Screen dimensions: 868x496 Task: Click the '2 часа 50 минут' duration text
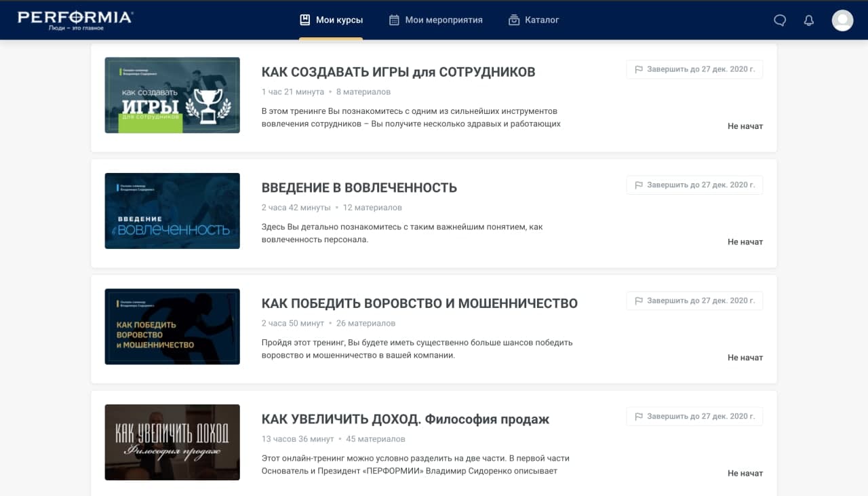pyautogui.click(x=293, y=323)
